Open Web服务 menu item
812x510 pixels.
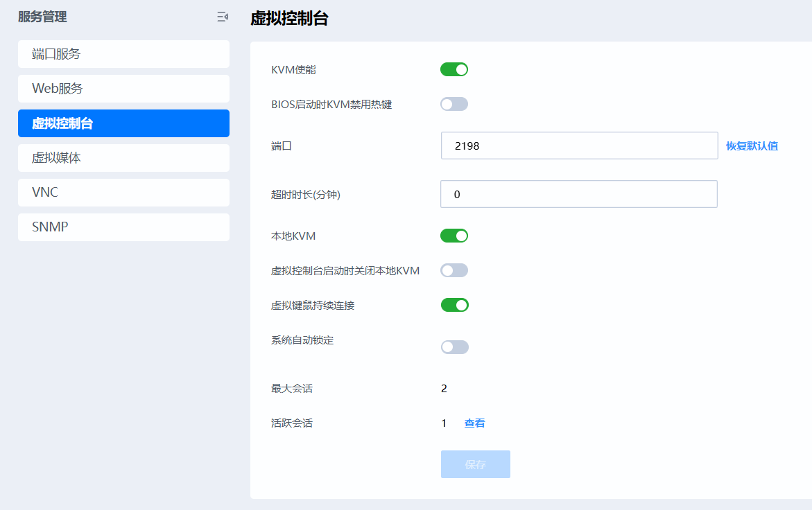tap(123, 89)
